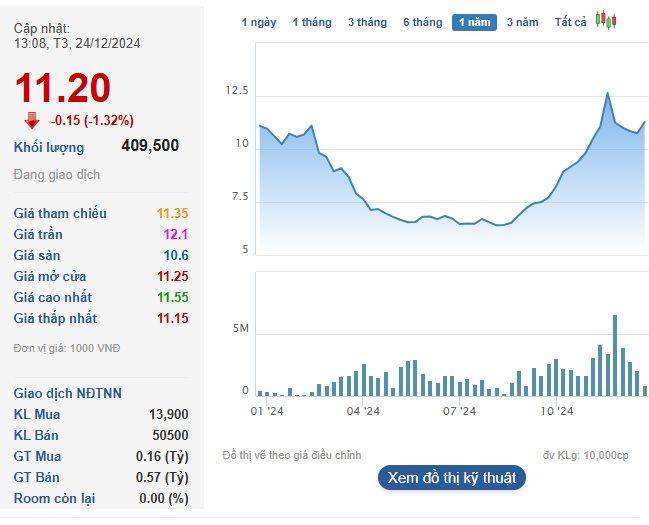Select the 1 ngày time range
Screen dimensions: 649x525
coord(259,22)
